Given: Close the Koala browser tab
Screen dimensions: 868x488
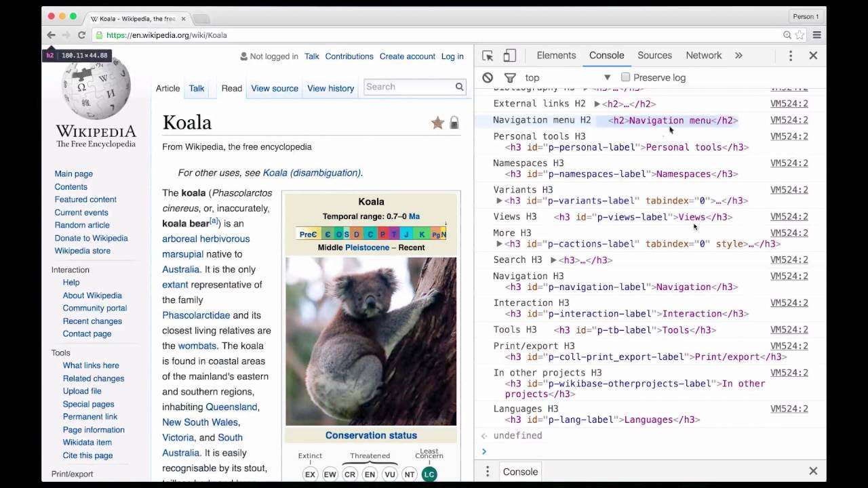Looking at the screenshot, I should click(x=183, y=19).
